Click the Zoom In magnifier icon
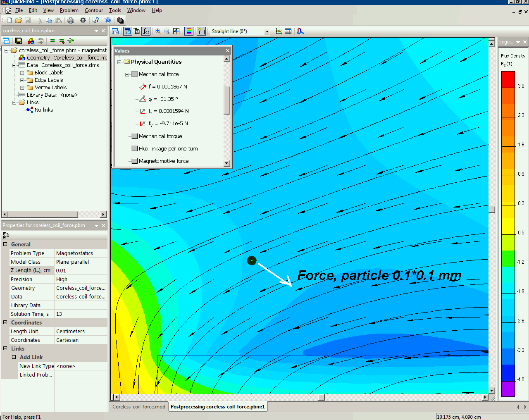This screenshot has width=529, height=420. [x=158, y=31]
